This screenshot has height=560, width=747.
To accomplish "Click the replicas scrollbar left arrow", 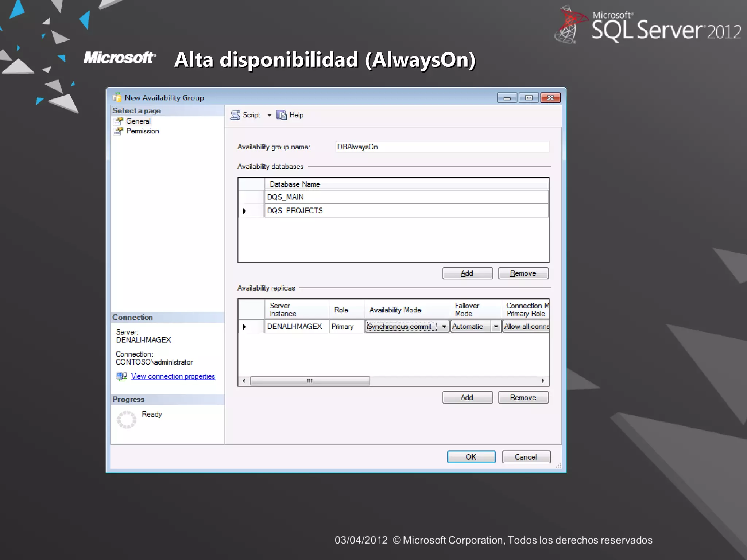I will [x=244, y=381].
